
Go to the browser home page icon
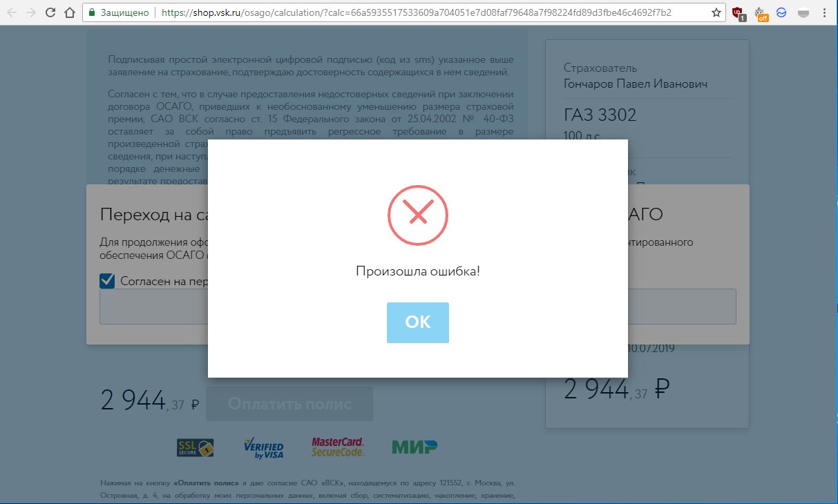point(69,12)
